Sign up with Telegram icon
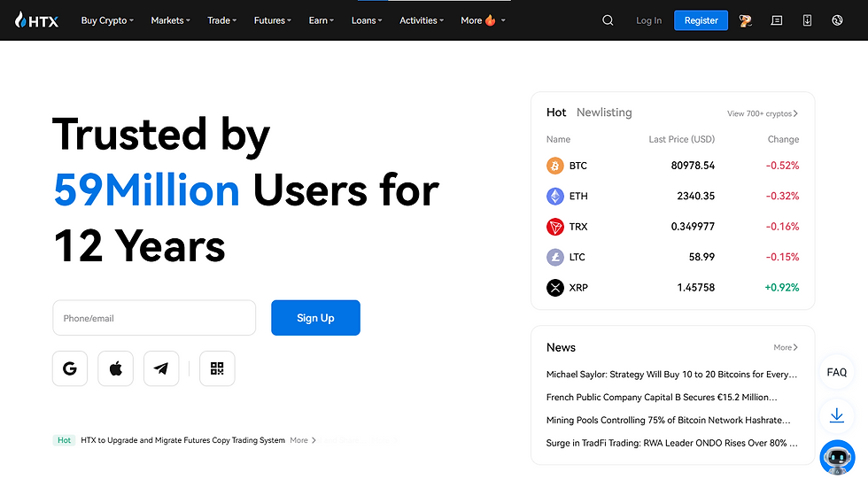 click(161, 368)
